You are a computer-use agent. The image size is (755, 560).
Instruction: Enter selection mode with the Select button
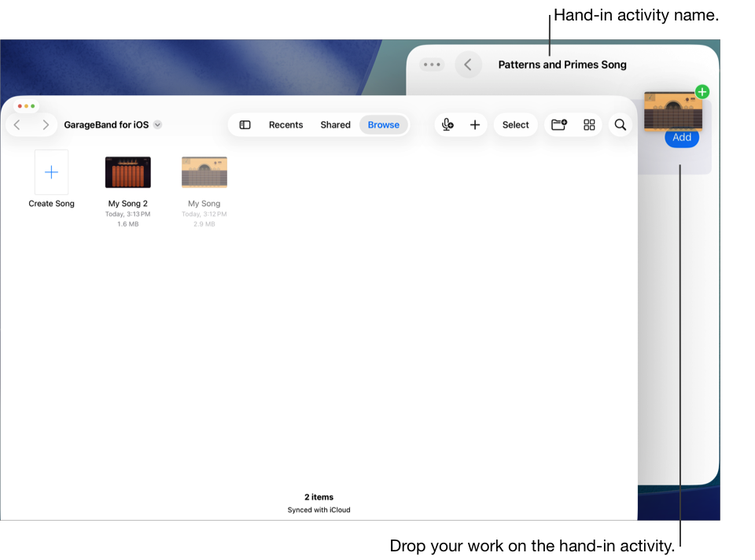pos(515,124)
